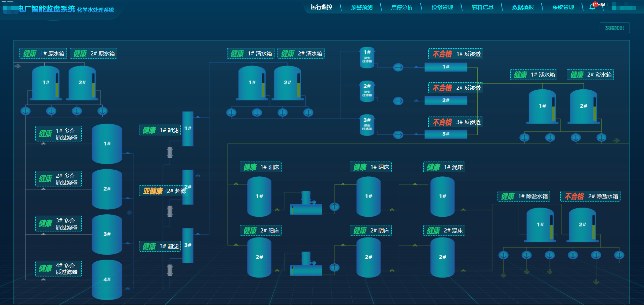This screenshot has width=644, height=305.
Task: Open the 运行监控 tab
Action: pos(321,7)
